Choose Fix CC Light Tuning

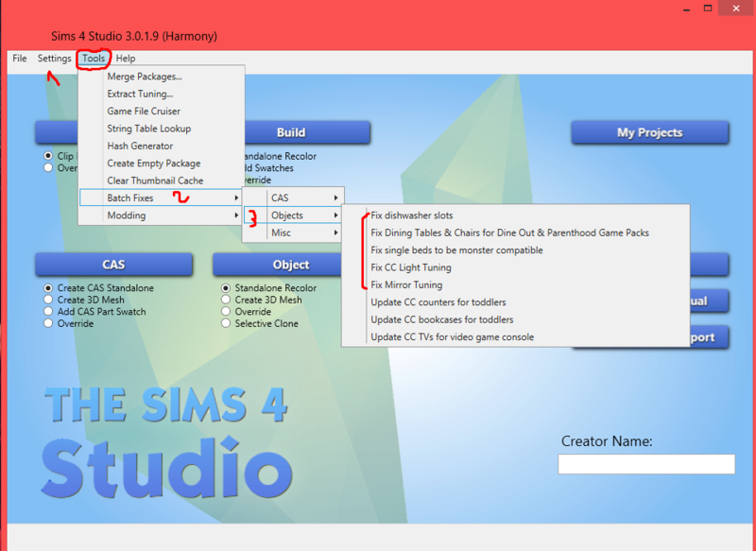coord(516,267)
